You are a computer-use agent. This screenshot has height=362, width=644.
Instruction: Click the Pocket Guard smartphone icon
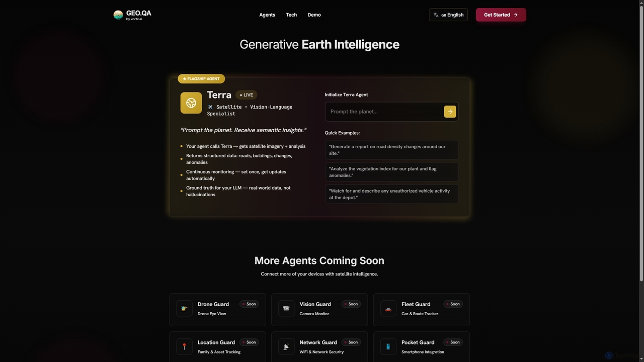click(388, 346)
